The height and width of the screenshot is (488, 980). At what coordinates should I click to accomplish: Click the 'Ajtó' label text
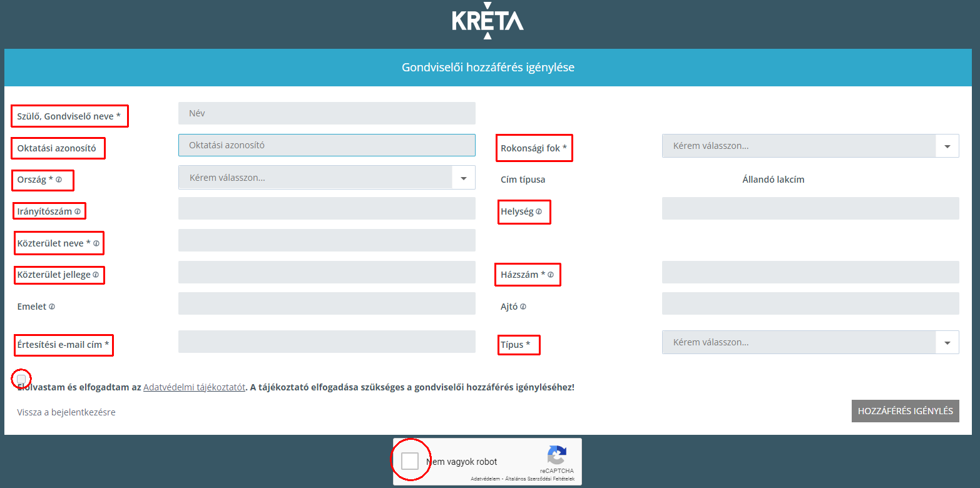(509, 307)
